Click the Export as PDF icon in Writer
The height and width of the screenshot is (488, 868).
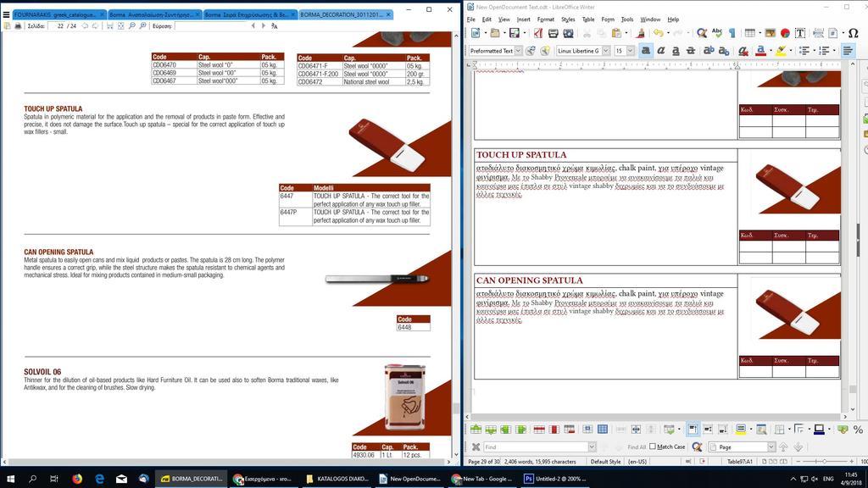click(x=538, y=34)
